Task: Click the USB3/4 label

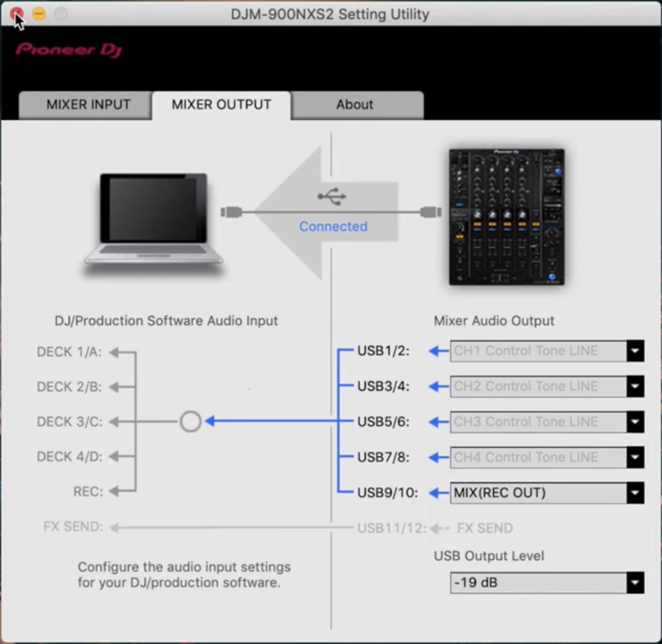Action: 383,387
